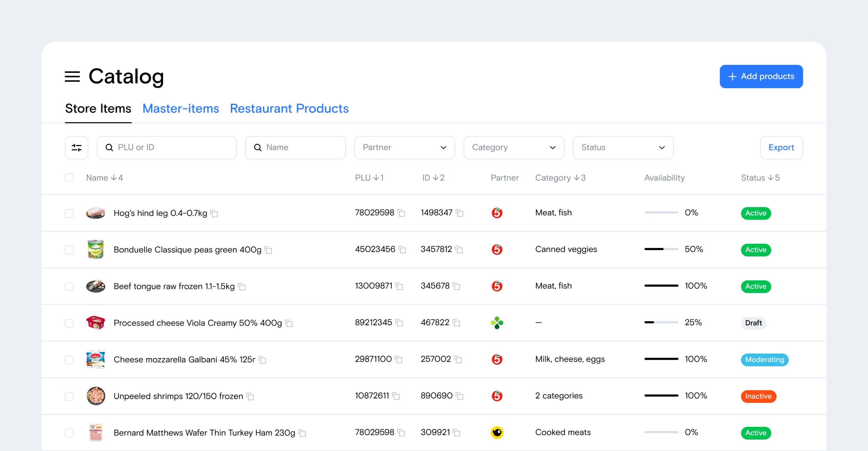Click the Add products button
Image resolution: width=868 pixels, height=451 pixels.
point(761,76)
